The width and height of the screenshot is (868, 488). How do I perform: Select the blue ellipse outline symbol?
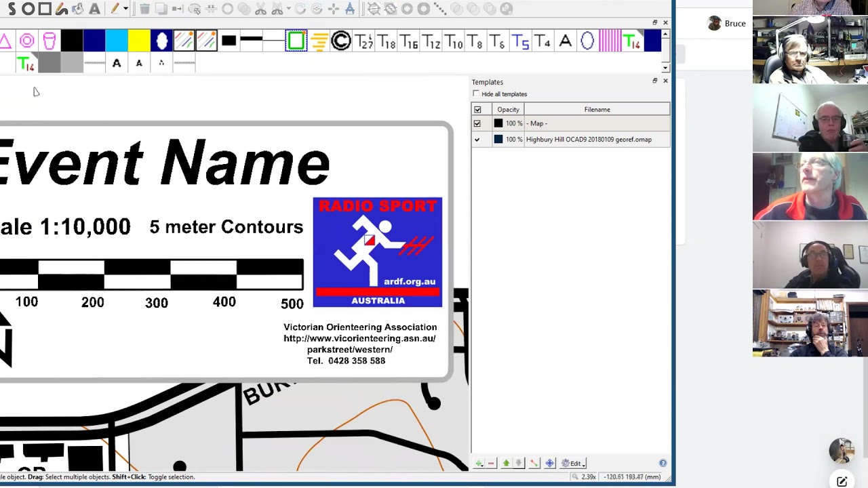[x=587, y=41]
